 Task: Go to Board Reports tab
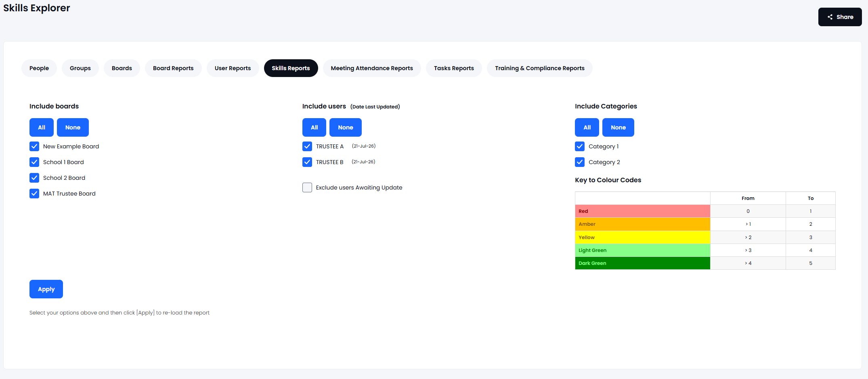[x=173, y=68]
